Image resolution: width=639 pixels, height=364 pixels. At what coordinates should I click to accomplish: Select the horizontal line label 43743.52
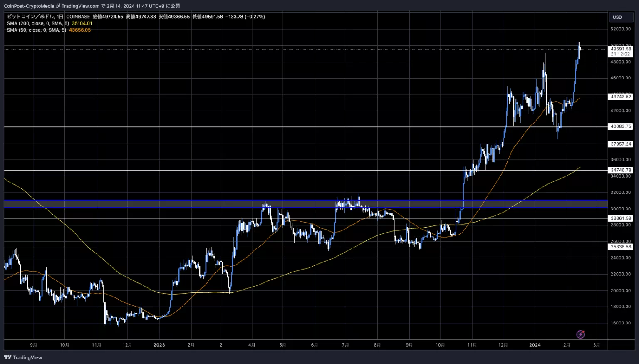tap(621, 97)
